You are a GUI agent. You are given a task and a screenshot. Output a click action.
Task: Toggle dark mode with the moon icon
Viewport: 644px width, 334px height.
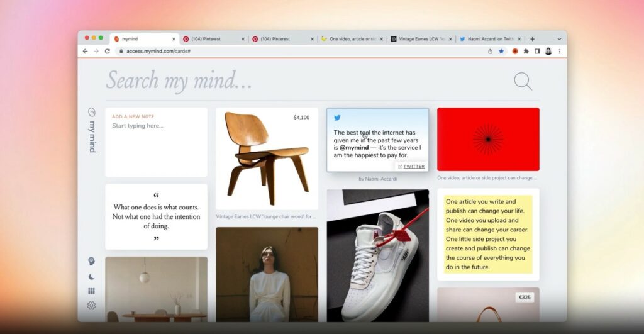92,277
